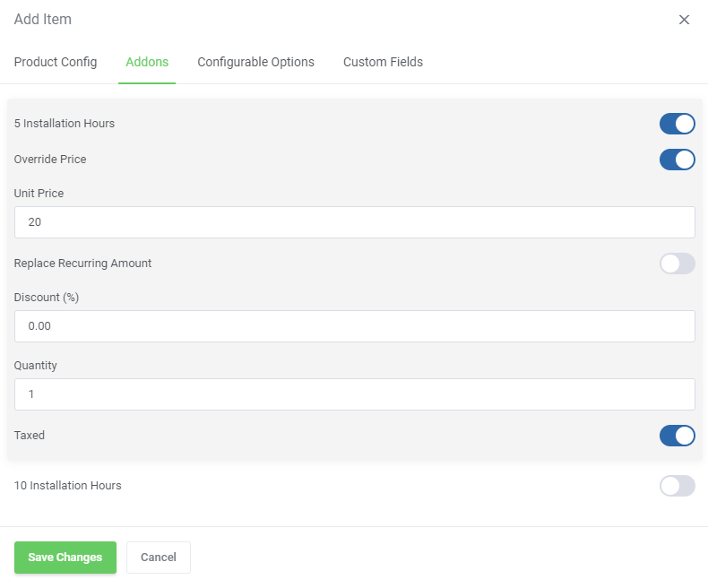
Task: Click the 5 Installation Hours label
Action: click(x=65, y=124)
